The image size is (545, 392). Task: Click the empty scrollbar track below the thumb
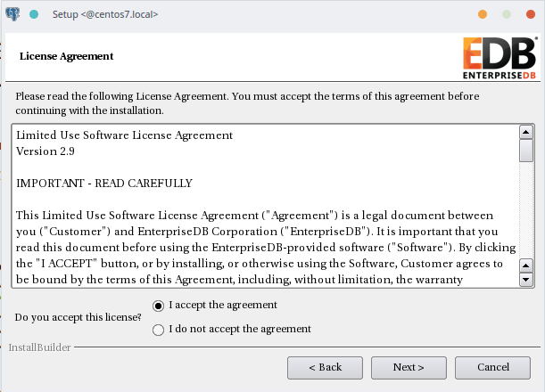pyautogui.click(x=526, y=210)
